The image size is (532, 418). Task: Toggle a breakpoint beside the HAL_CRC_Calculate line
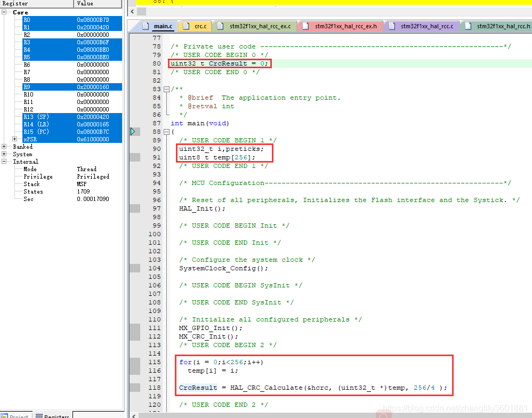coord(134,388)
